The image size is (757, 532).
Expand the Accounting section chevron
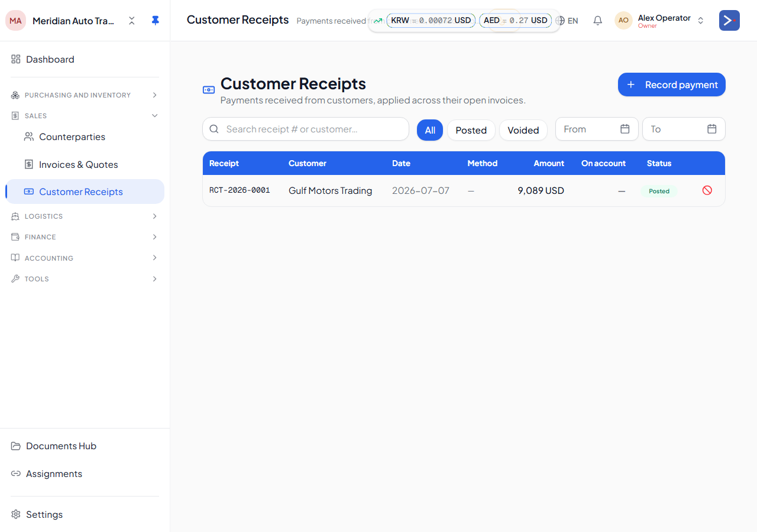(155, 258)
